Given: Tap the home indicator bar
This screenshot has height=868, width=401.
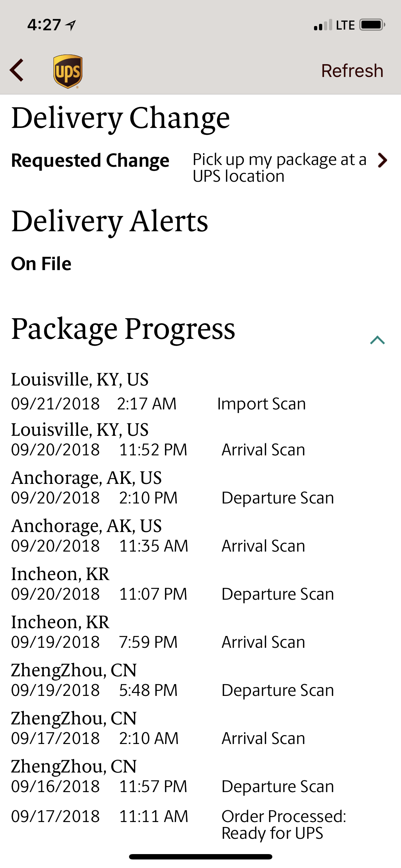Looking at the screenshot, I should click(x=201, y=857).
